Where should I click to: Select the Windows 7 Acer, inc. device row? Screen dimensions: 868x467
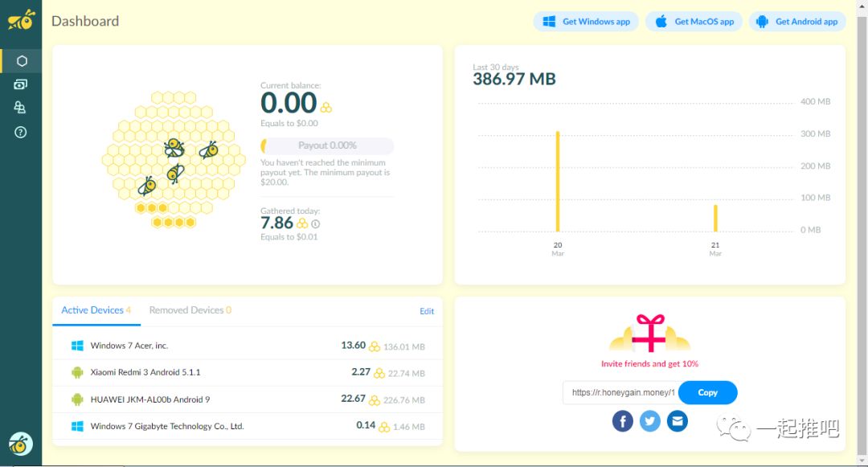tap(248, 346)
